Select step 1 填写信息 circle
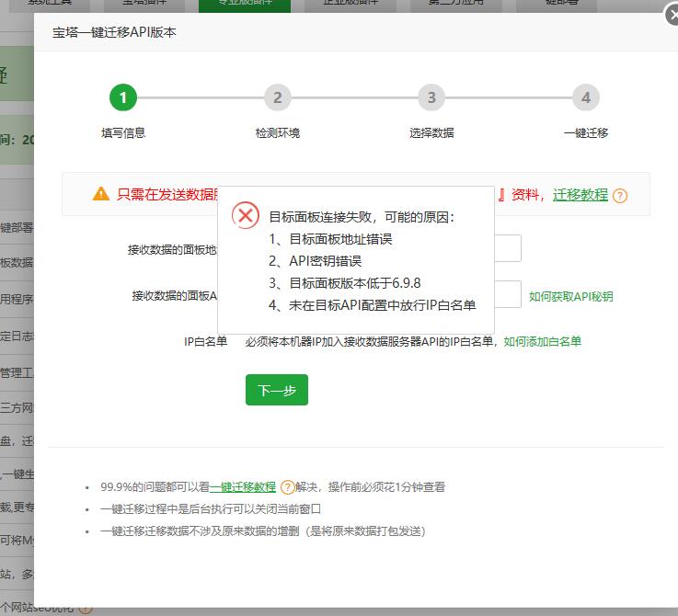 tap(123, 97)
